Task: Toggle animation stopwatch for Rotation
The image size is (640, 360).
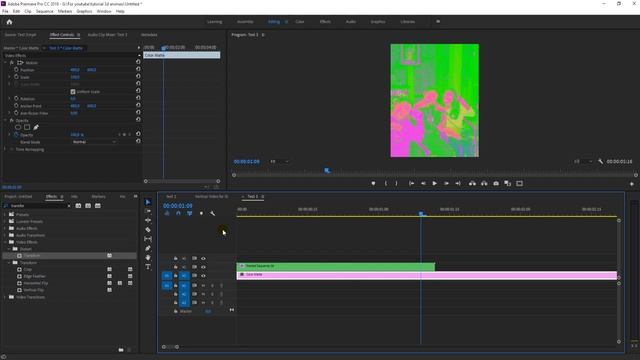Action: 16,98
